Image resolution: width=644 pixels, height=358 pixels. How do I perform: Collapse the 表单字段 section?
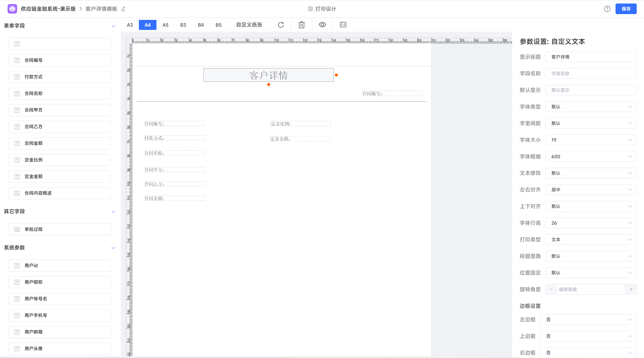pyautogui.click(x=113, y=26)
